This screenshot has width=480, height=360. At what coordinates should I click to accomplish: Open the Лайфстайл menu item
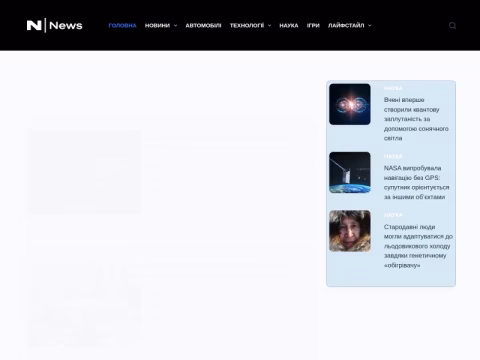coord(346,25)
